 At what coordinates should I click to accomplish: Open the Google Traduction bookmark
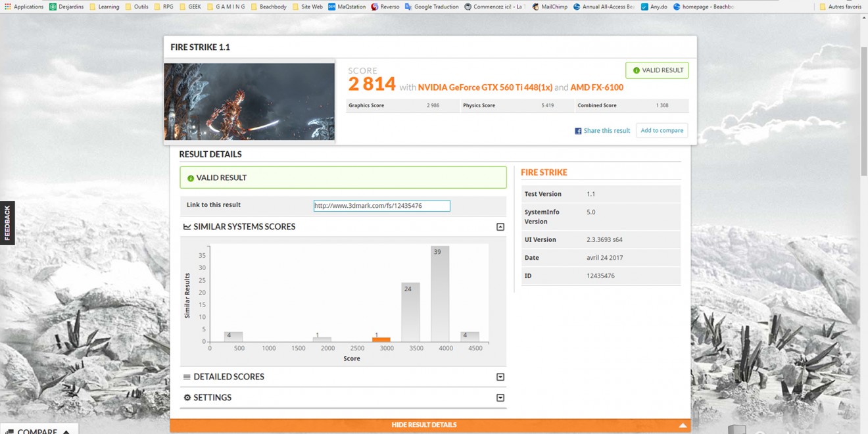point(431,7)
